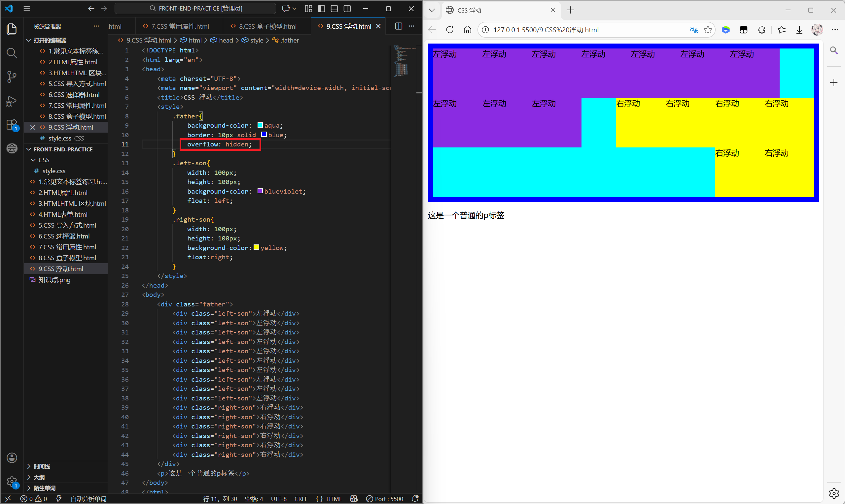Click the split editor right icon

(x=398, y=26)
